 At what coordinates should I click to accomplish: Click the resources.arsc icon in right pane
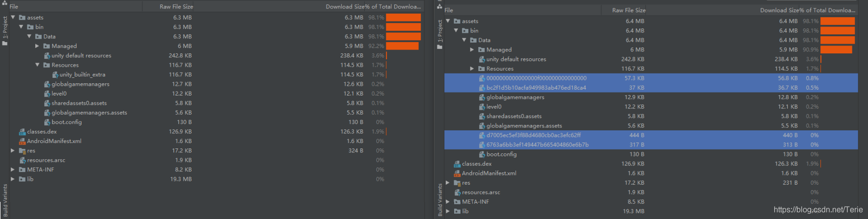click(x=457, y=193)
